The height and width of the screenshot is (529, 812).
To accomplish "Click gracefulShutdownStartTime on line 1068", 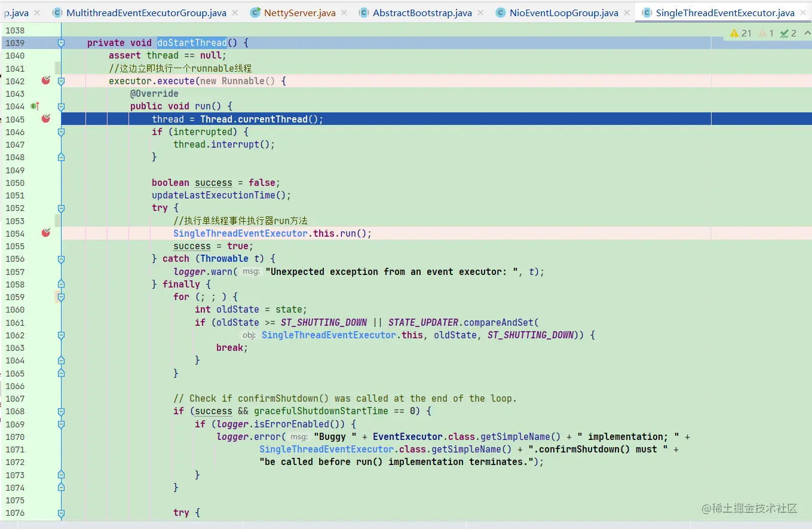I will click(x=321, y=411).
